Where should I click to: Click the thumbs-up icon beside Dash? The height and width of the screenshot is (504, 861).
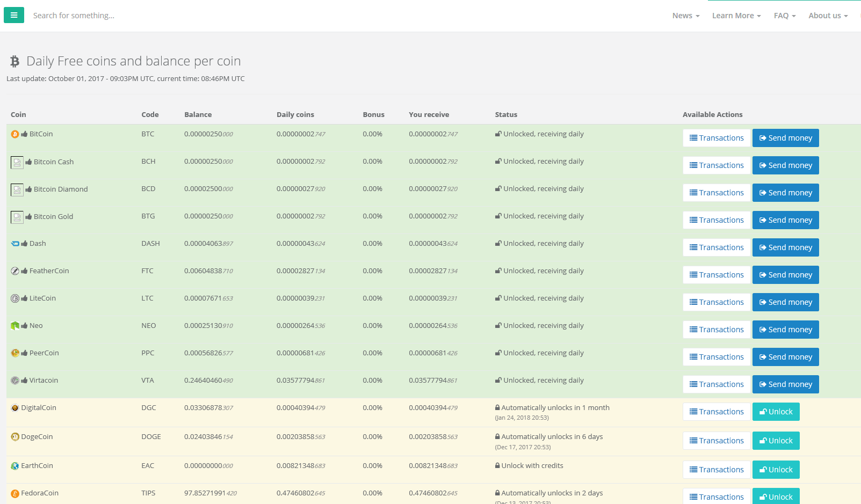(24, 244)
